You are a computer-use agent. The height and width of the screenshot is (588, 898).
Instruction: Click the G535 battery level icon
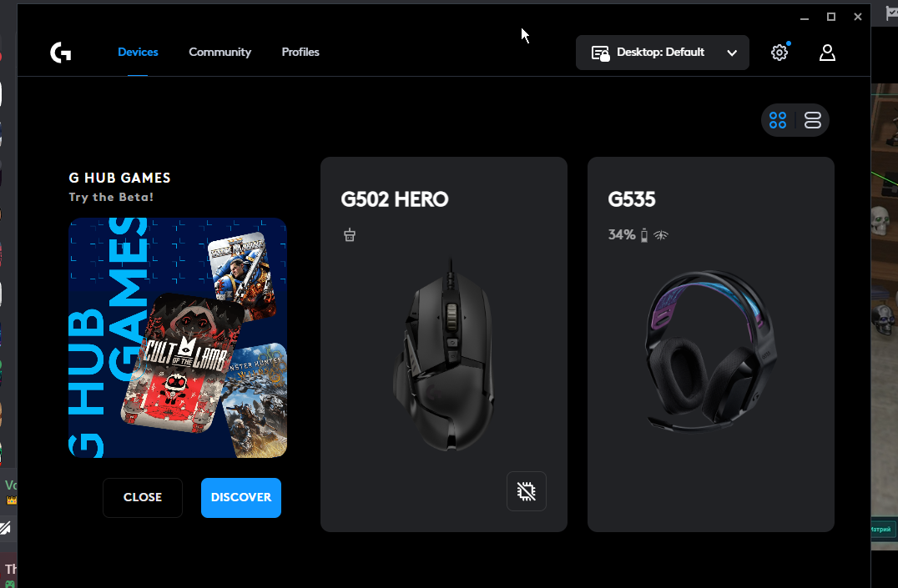644,234
